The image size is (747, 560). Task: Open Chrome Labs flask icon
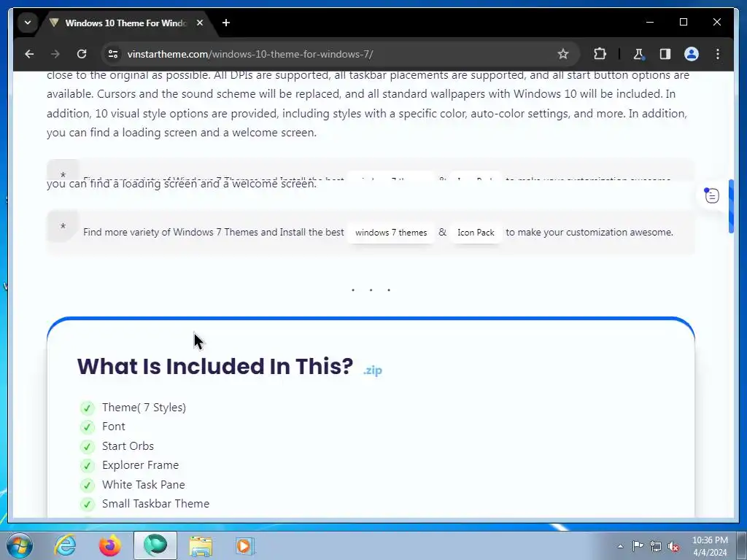(x=639, y=54)
